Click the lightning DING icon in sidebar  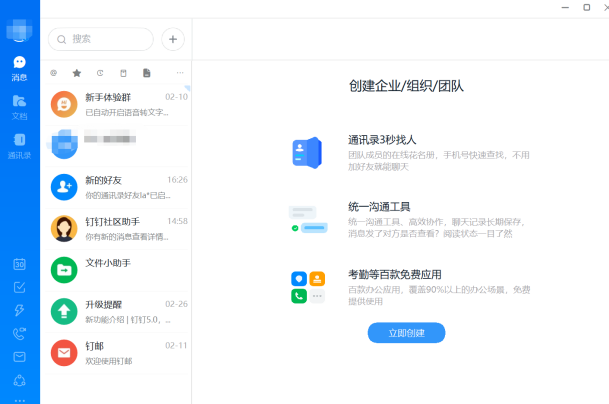tap(19, 310)
